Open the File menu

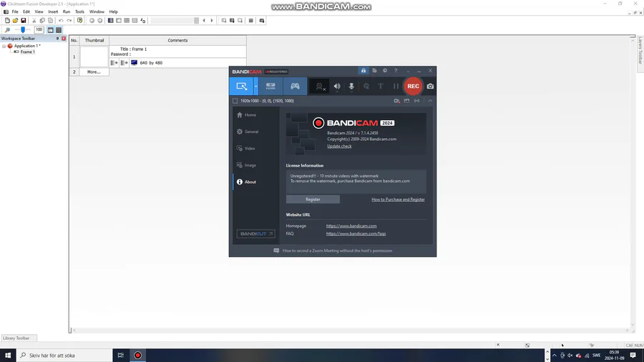[15, 12]
